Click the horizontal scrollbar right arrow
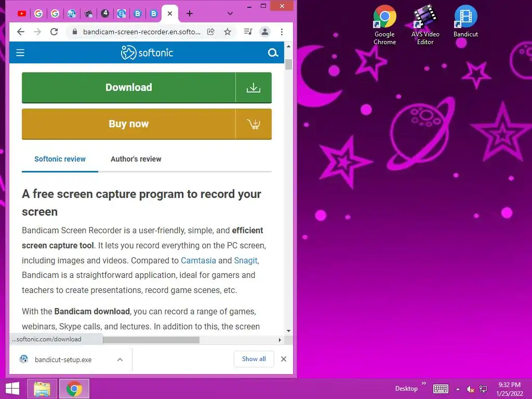 click(280, 340)
